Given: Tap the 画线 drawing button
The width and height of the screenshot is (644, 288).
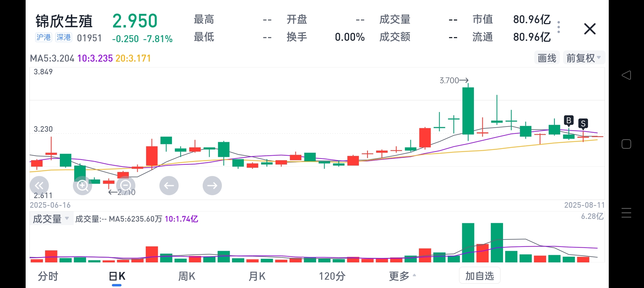Looking at the screenshot, I should click(x=547, y=58).
